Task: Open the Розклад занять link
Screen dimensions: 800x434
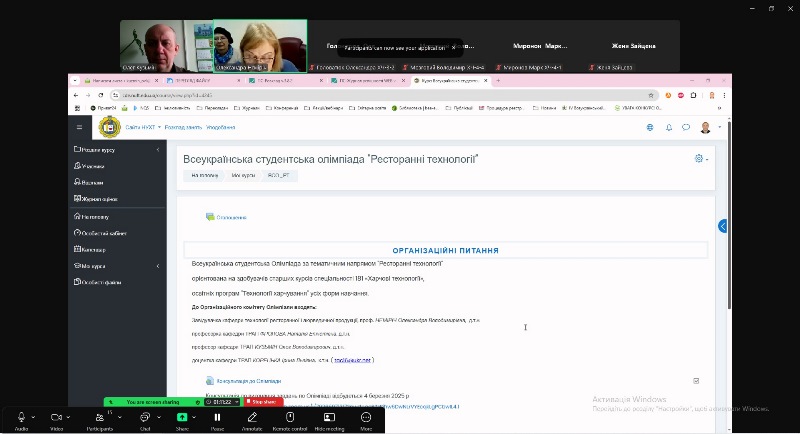Action: click(x=183, y=127)
